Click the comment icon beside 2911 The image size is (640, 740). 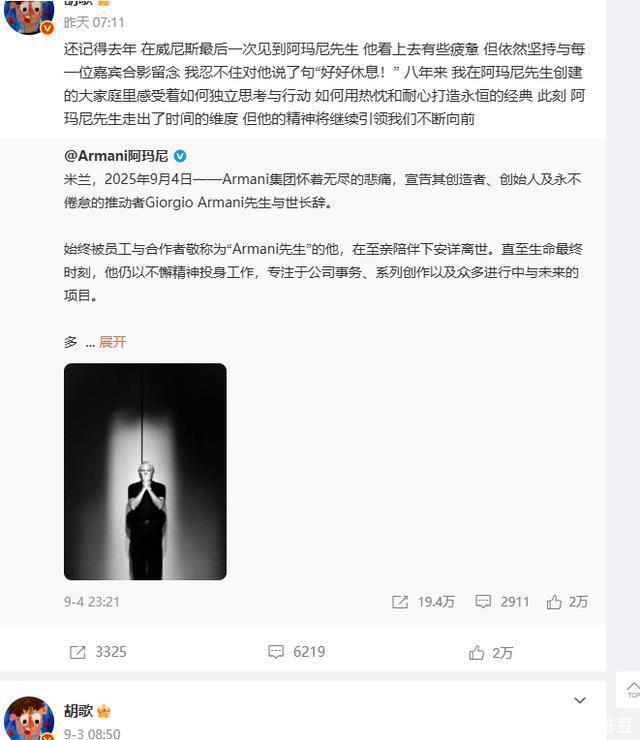point(483,601)
